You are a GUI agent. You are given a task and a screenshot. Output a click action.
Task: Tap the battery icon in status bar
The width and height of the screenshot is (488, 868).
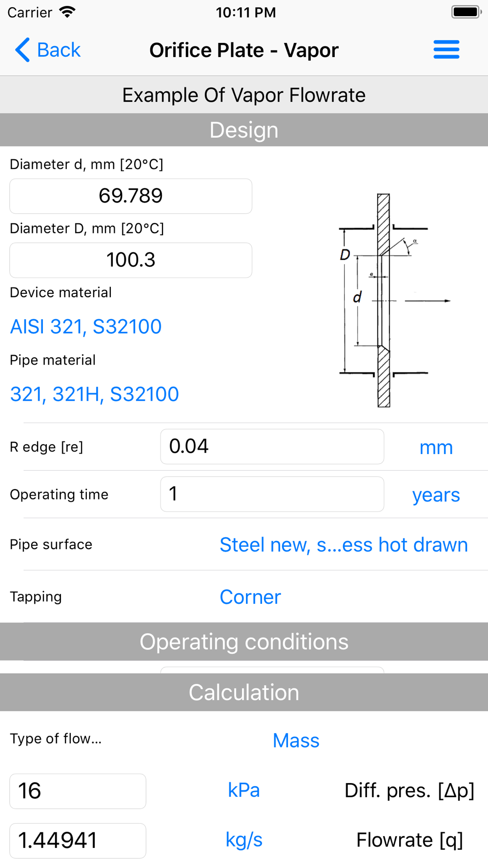click(x=467, y=12)
